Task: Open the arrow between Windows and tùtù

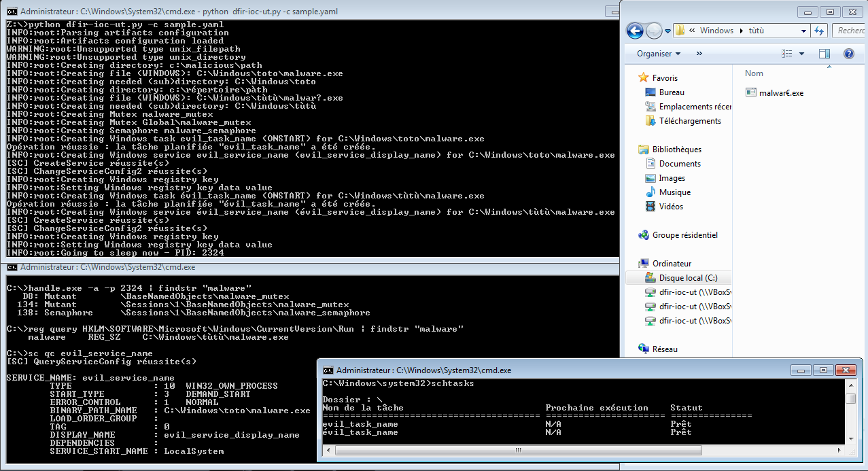Action: [x=741, y=31]
